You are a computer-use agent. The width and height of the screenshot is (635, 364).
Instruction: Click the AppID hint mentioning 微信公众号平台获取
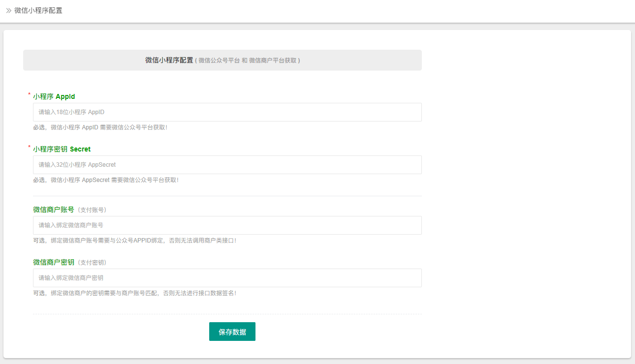(100, 127)
